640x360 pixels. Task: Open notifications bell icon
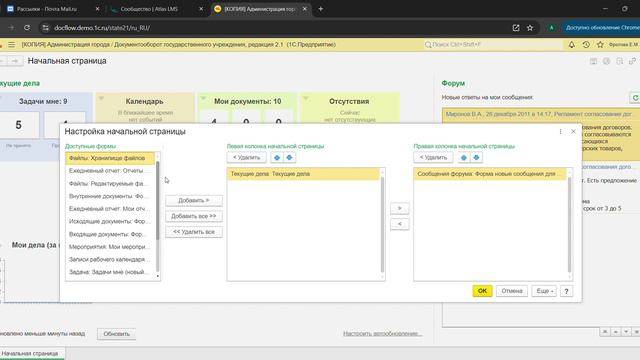click(x=571, y=44)
